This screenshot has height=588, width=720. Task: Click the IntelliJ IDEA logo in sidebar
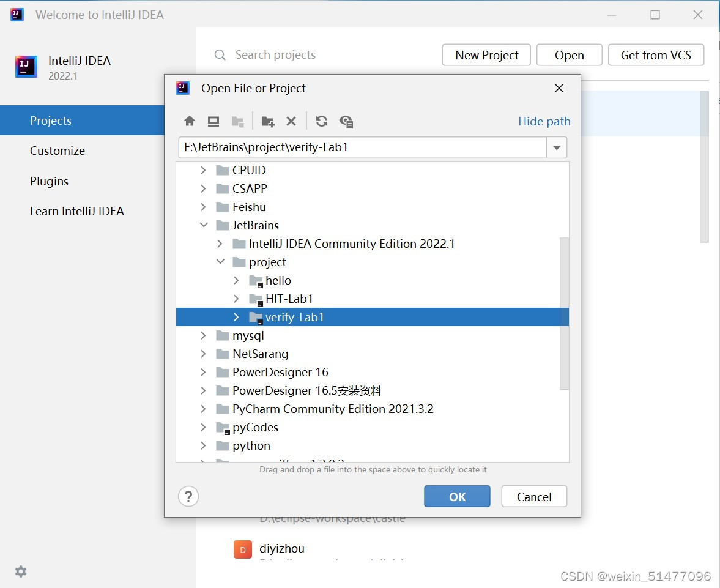tap(26, 67)
